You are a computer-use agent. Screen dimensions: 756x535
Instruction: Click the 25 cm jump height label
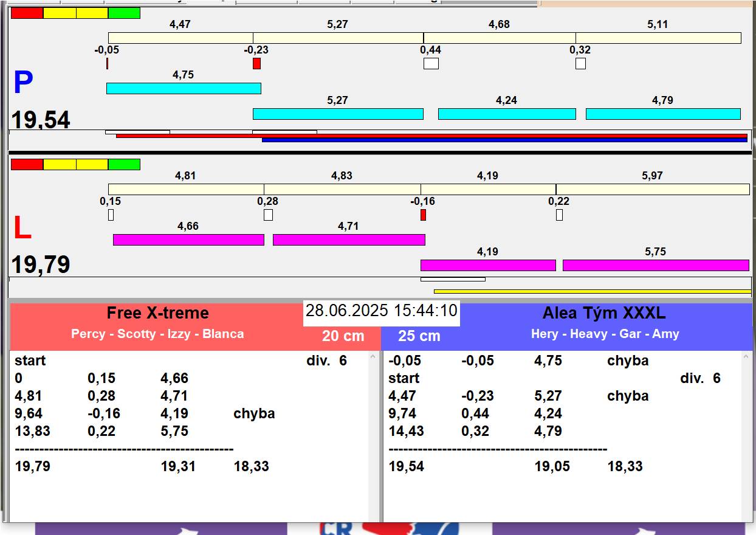(419, 336)
